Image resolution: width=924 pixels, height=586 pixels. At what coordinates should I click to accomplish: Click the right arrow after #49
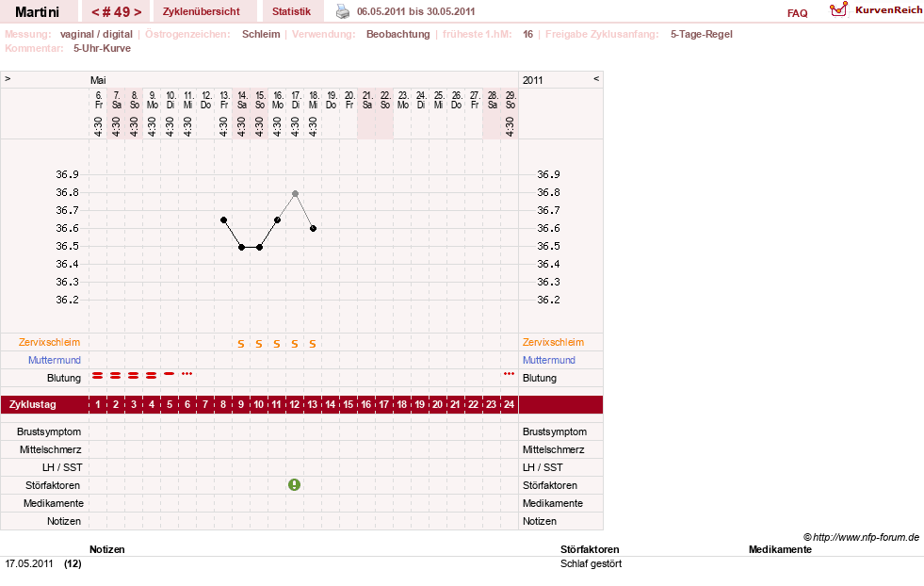(138, 12)
